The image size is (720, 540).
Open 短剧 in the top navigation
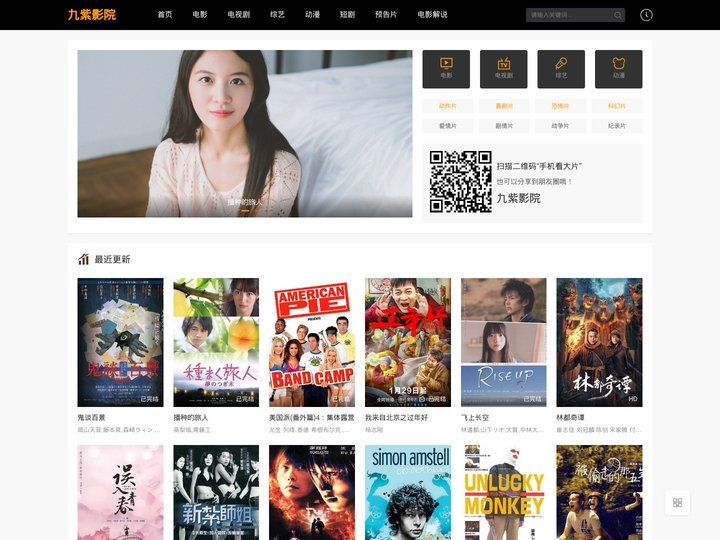pyautogui.click(x=347, y=15)
